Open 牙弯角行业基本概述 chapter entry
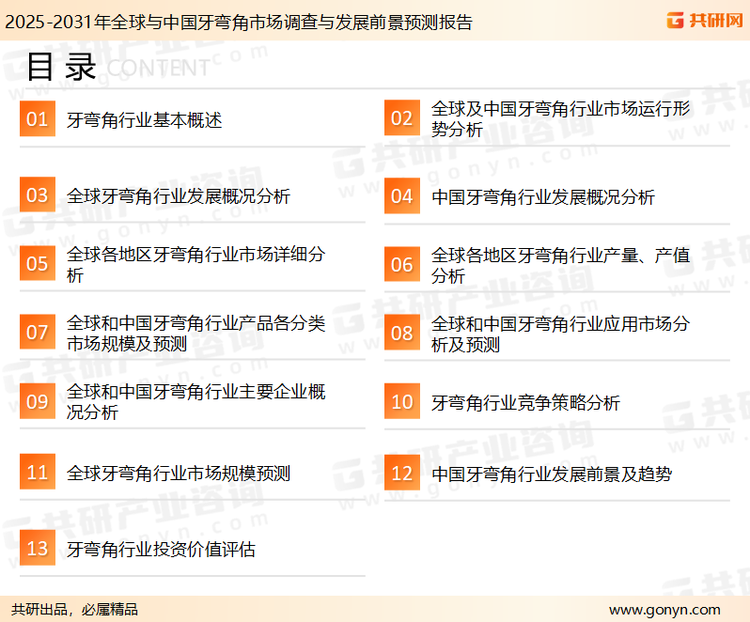 [x=144, y=121]
